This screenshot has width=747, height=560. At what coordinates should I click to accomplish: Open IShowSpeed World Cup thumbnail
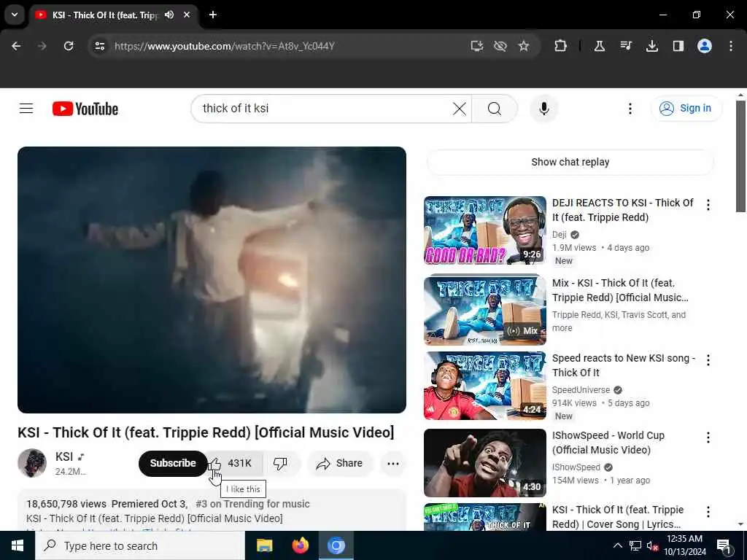click(484, 463)
